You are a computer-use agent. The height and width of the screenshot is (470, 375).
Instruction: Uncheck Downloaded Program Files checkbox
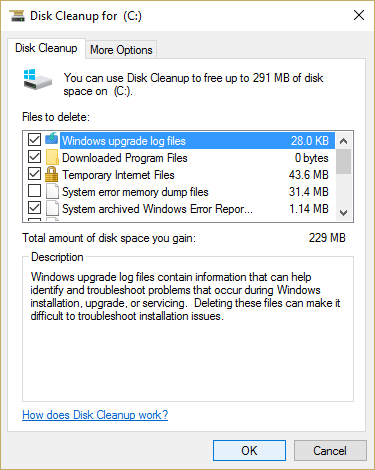[x=34, y=157]
